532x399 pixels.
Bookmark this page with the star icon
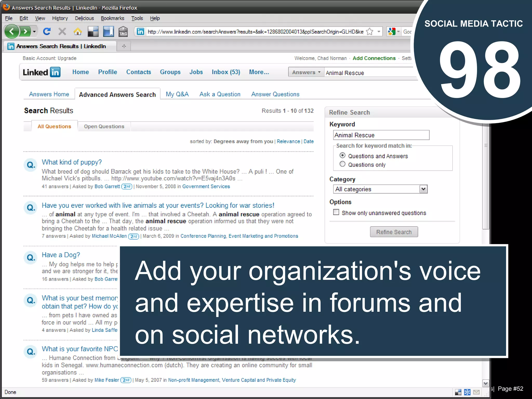369,32
